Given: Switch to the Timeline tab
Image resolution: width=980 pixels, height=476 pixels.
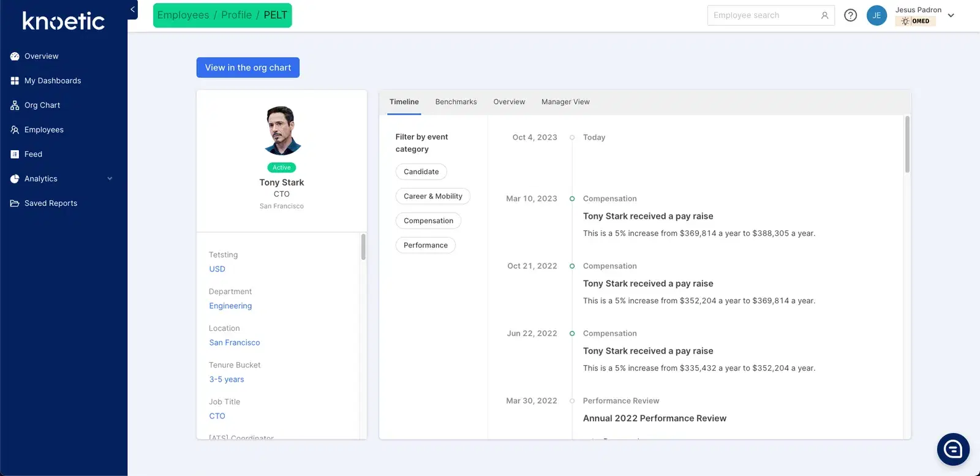Looking at the screenshot, I should (404, 102).
